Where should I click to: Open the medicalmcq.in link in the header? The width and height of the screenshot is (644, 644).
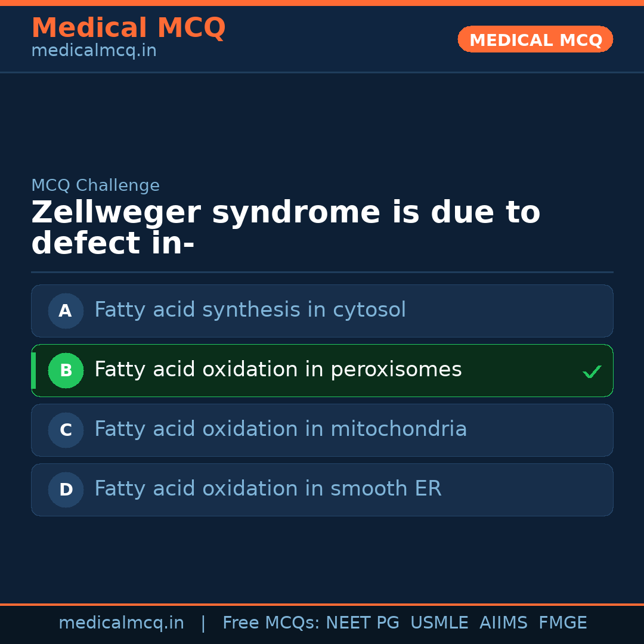(x=94, y=51)
